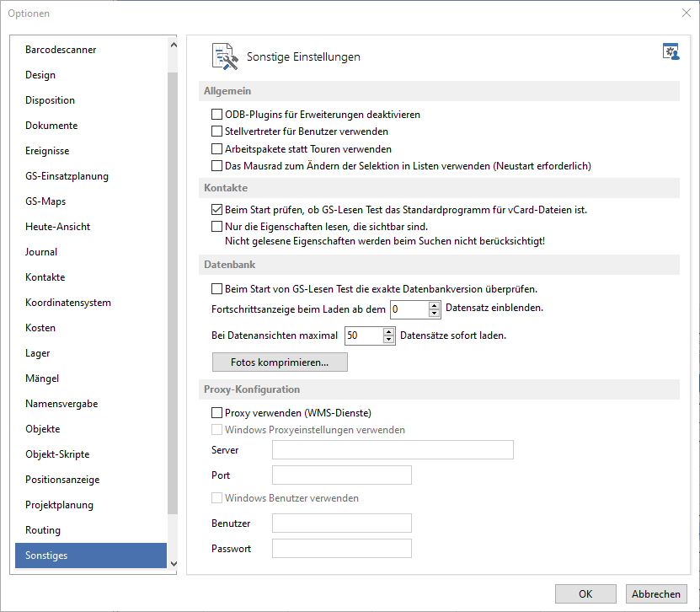The width and height of the screenshot is (700, 612).
Task: Select the highlighted Sonstiges category
Action: 91,556
